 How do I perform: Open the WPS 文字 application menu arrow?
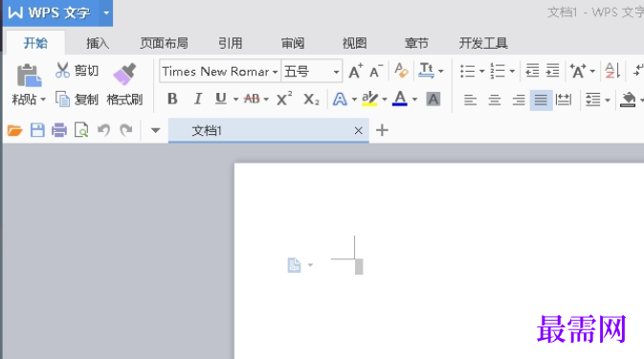coord(106,12)
